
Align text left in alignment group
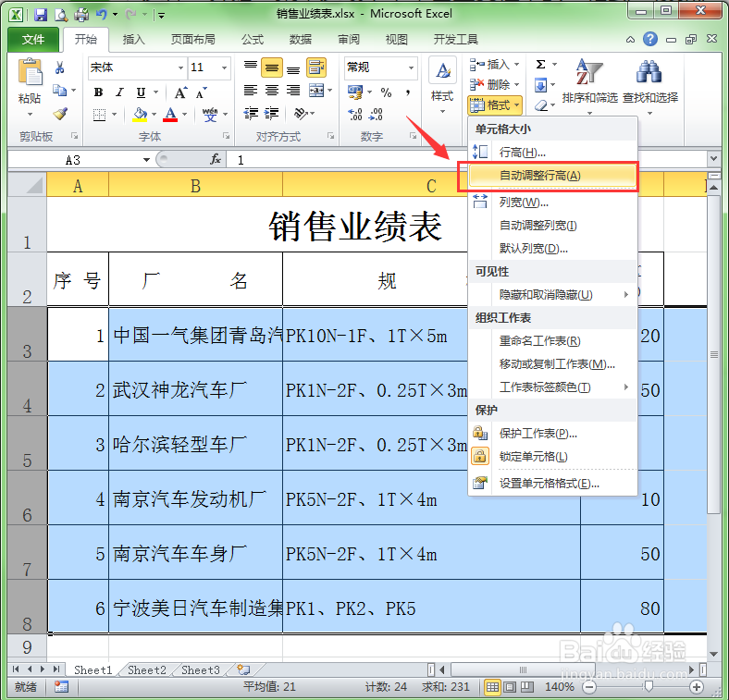251,91
